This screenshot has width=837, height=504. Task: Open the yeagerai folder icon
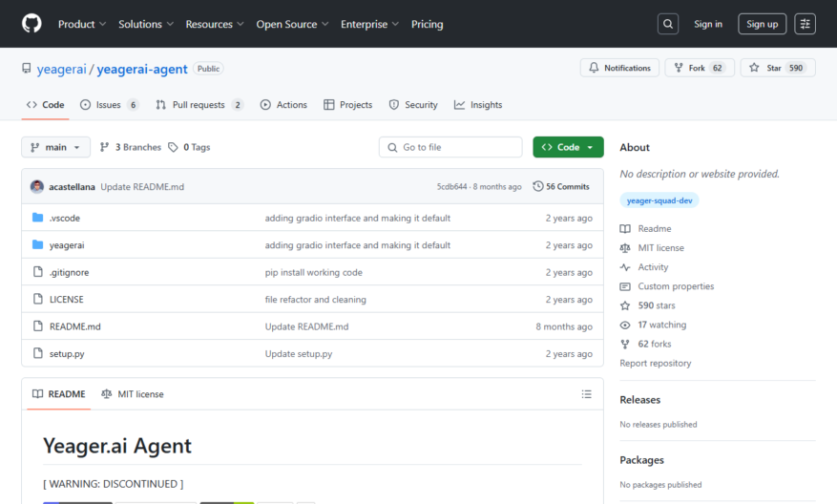[37, 244]
